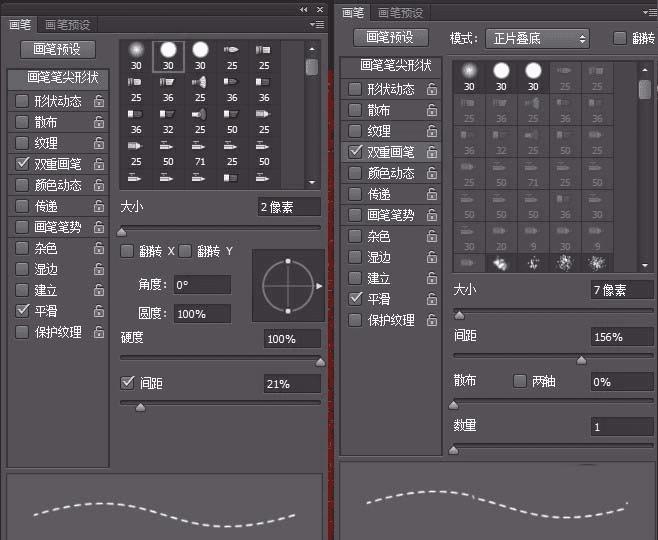Click the lock icon beside 湿边 in left panel

[99, 269]
